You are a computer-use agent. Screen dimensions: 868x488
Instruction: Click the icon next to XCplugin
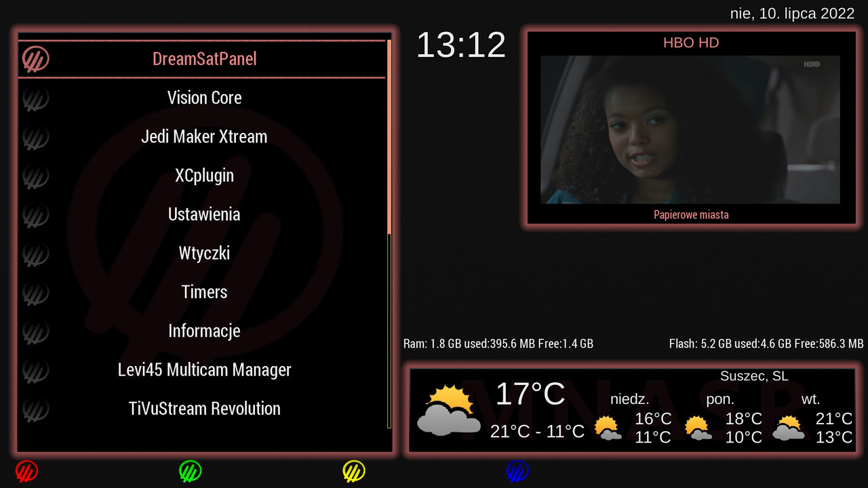pos(35,176)
